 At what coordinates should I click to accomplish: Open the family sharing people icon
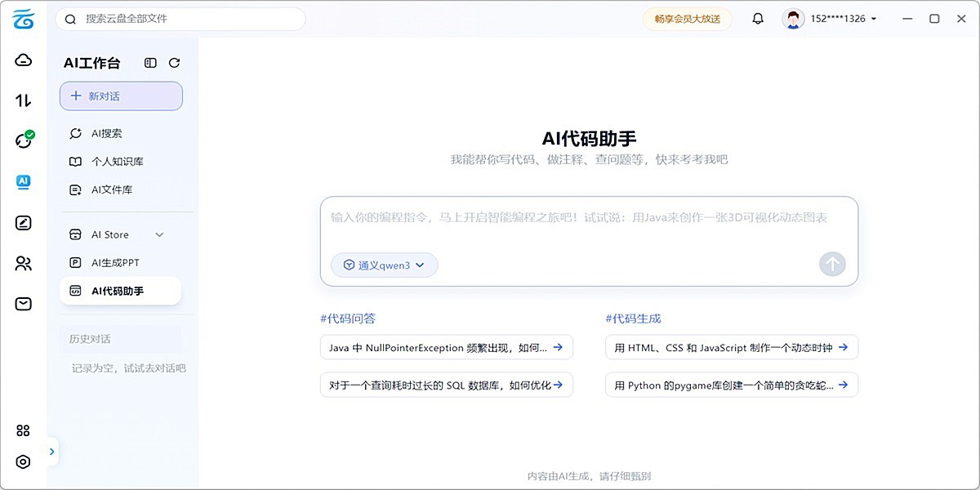click(24, 263)
